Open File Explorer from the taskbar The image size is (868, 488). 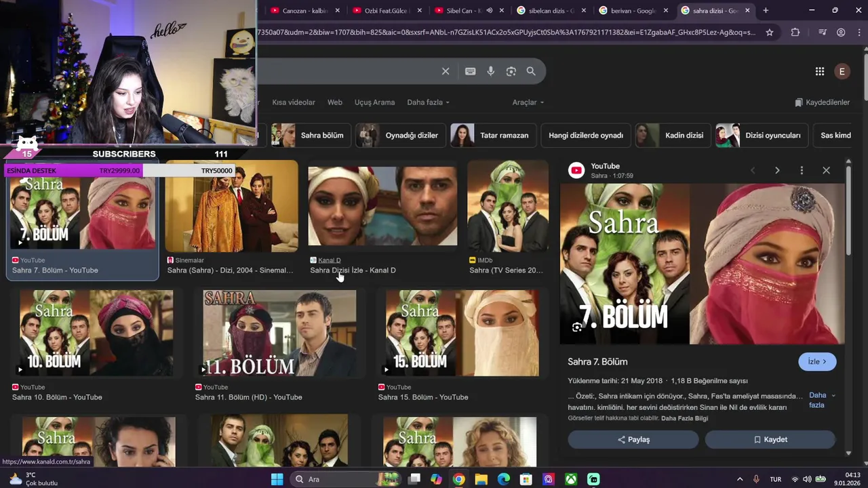(x=481, y=479)
